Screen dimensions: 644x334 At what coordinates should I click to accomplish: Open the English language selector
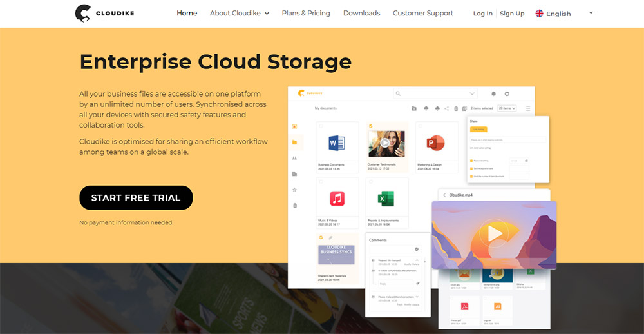[x=564, y=14]
